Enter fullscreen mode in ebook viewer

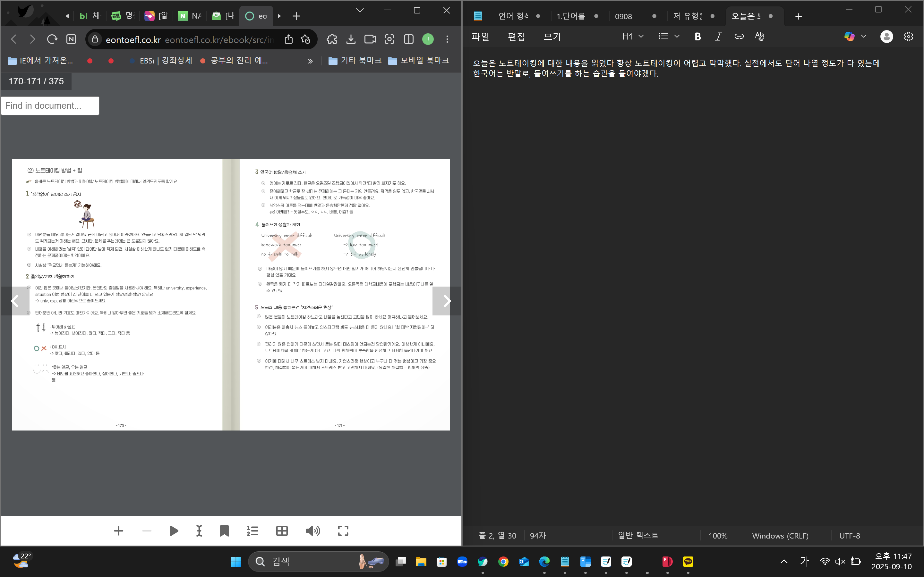tap(343, 531)
